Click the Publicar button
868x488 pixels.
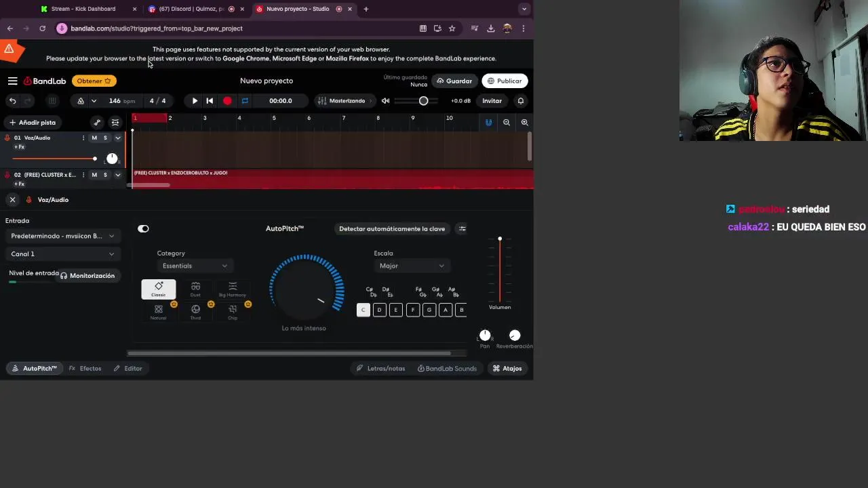click(x=505, y=81)
